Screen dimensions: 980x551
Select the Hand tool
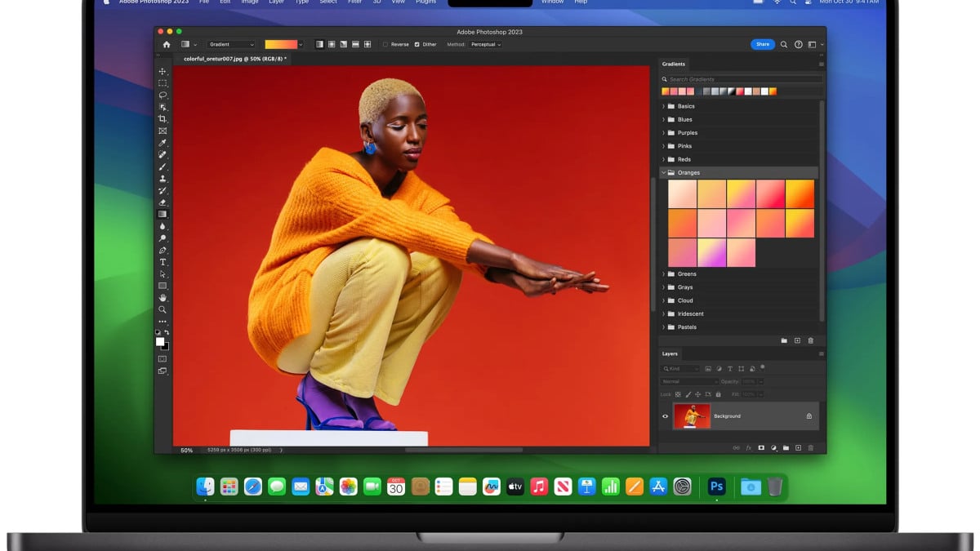click(163, 298)
